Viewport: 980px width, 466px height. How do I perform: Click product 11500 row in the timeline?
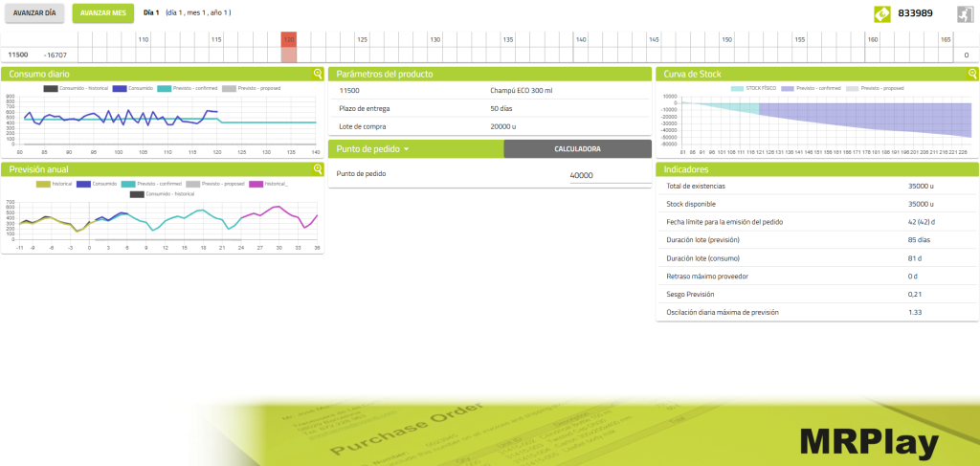click(x=18, y=55)
